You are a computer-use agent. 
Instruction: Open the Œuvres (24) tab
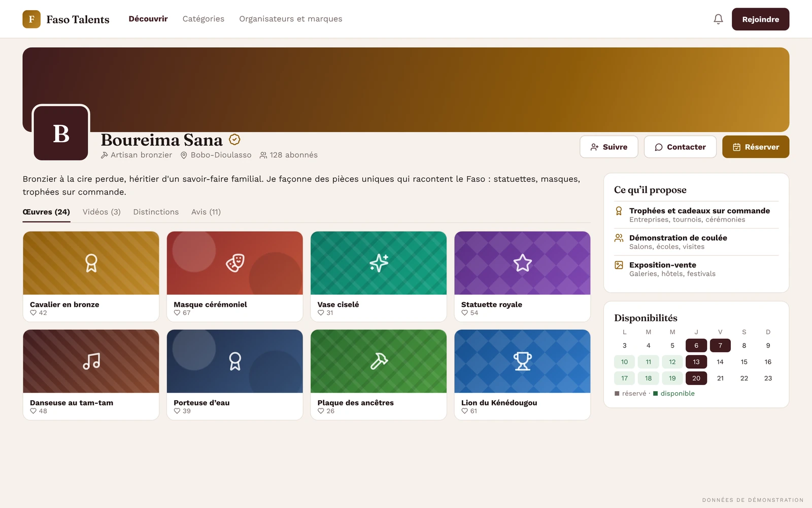tap(46, 212)
